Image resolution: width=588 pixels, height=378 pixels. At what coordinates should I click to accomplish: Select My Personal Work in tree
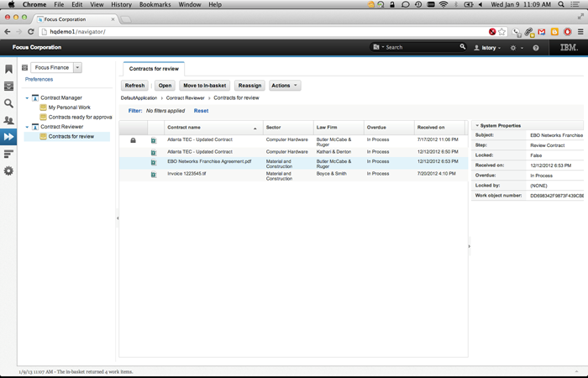69,108
